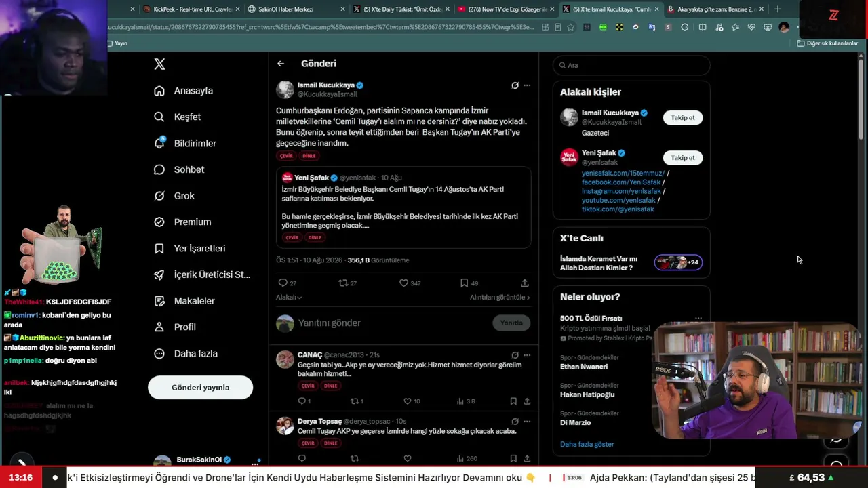Open the Ethan Nwaneri trending topic

(x=584, y=367)
